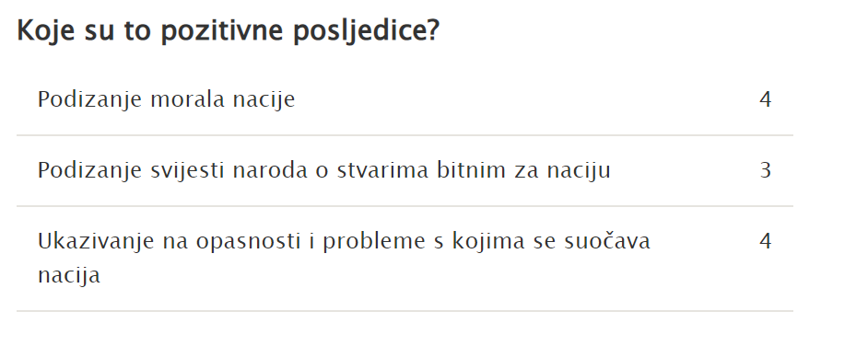This screenshot has width=868, height=346.
Task: Click the count 4 beside 'Podizanje morala nacije'
Action: [765, 99]
